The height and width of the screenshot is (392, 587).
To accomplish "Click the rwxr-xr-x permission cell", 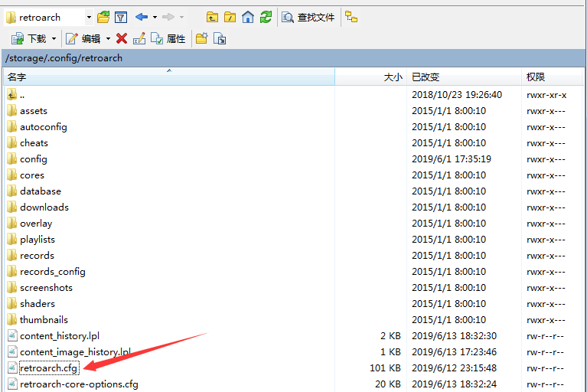I will coord(546,95).
